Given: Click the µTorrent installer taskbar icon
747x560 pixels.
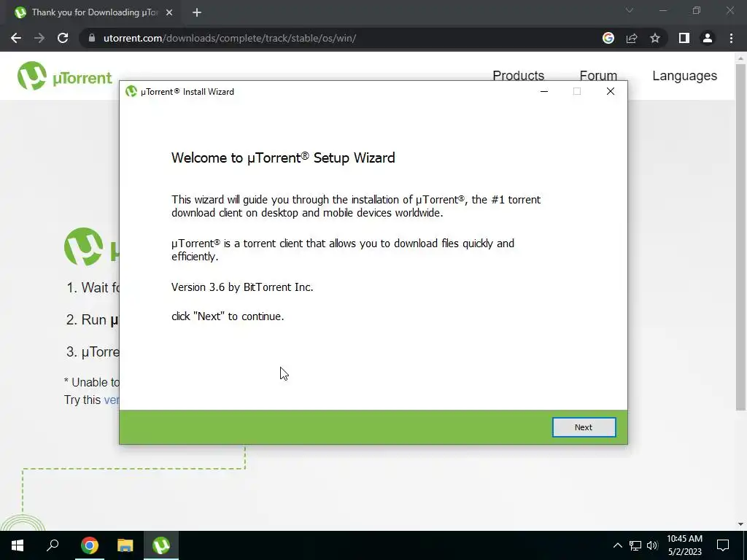Looking at the screenshot, I should point(161,545).
